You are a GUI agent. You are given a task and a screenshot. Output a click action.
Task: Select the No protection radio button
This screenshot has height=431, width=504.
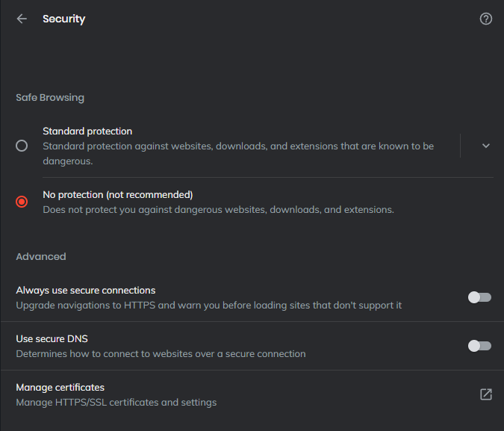click(22, 202)
